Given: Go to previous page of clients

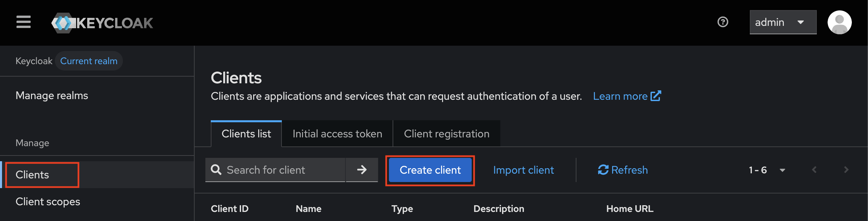Looking at the screenshot, I should [814, 170].
